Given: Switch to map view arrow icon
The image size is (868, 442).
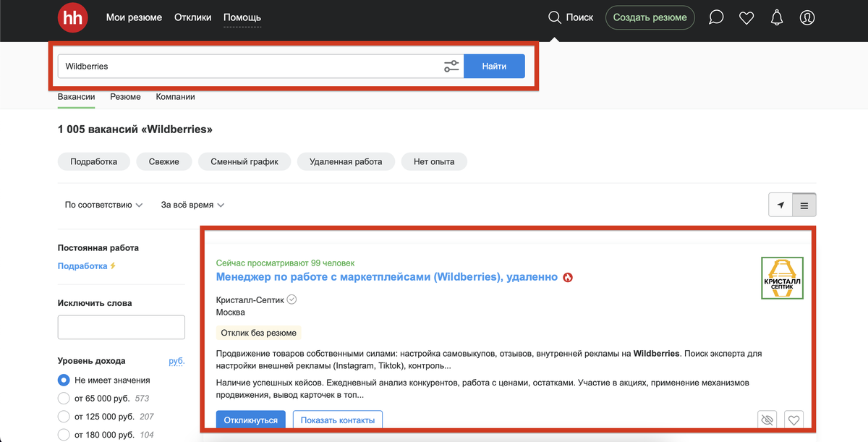Looking at the screenshot, I should coord(780,205).
